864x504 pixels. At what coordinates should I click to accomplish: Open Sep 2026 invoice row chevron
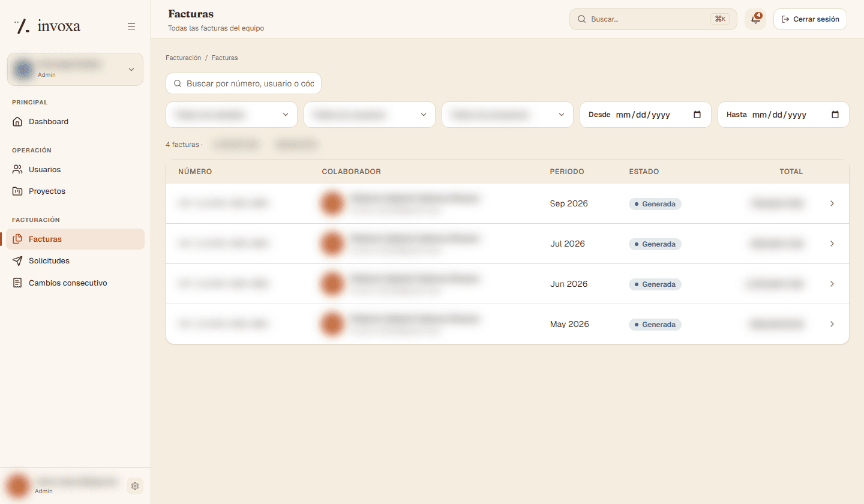point(832,203)
